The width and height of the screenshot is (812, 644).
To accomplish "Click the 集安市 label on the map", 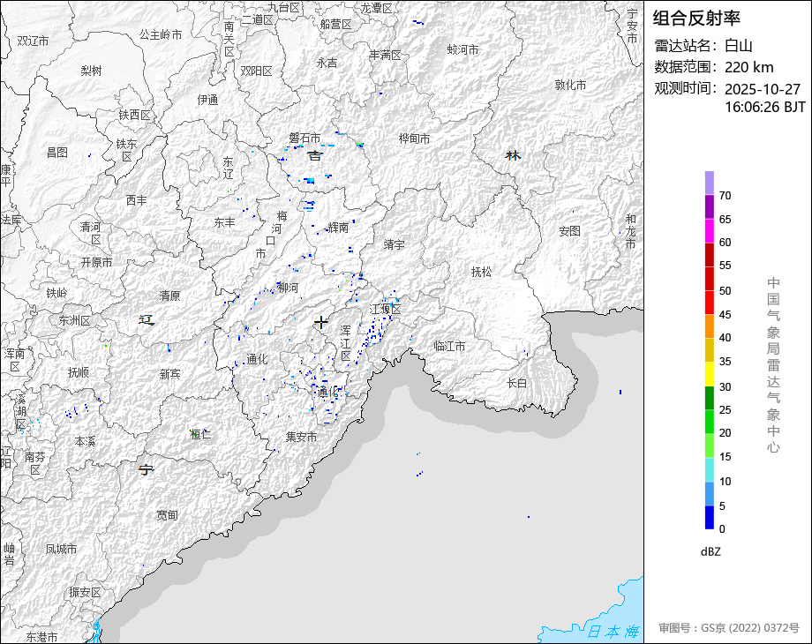I will [301, 437].
